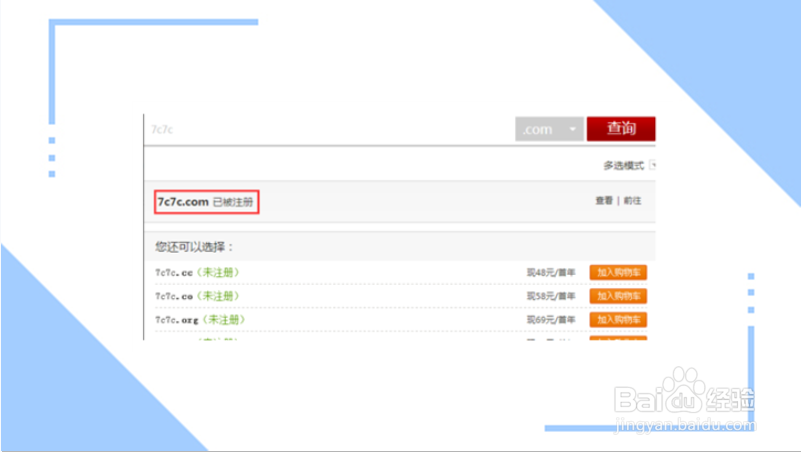Image resolution: width=801 pixels, height=452 pixels.
Task: Focus the 7c7c domain search input field
Action: (329, 129)
